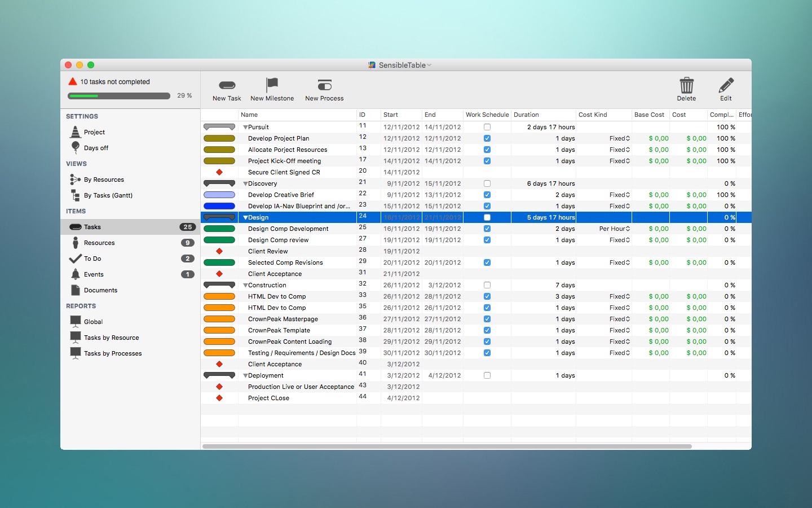Click green color bar of Design Comp review
The width and height of the screenshot is (812, 508).
click(219, 240)
